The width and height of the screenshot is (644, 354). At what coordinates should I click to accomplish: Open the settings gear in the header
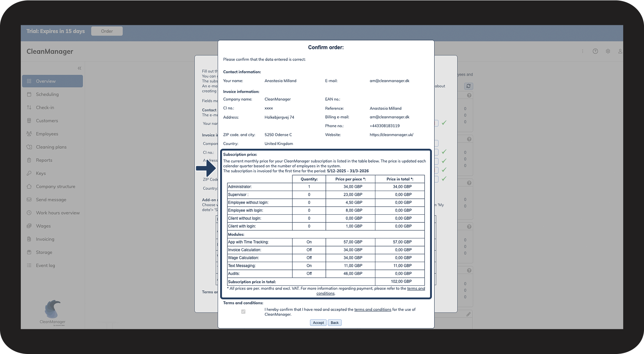pos(608,51)
